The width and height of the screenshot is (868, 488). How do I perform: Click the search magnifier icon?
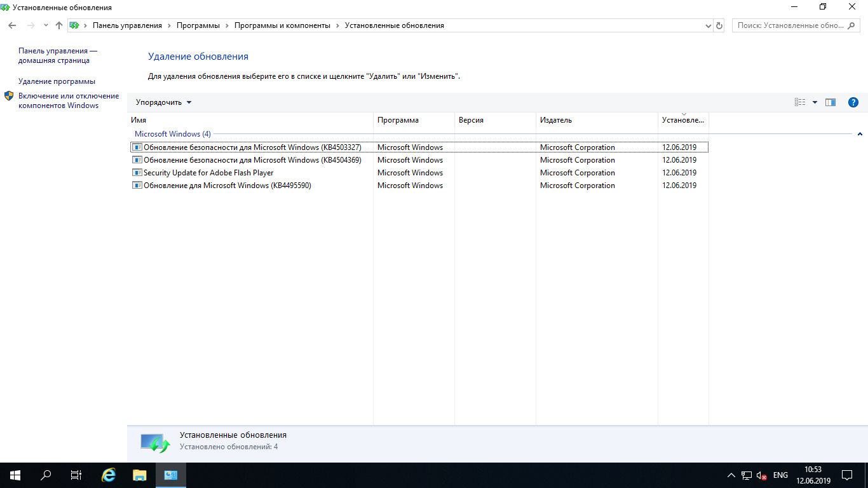pos(852,25)
